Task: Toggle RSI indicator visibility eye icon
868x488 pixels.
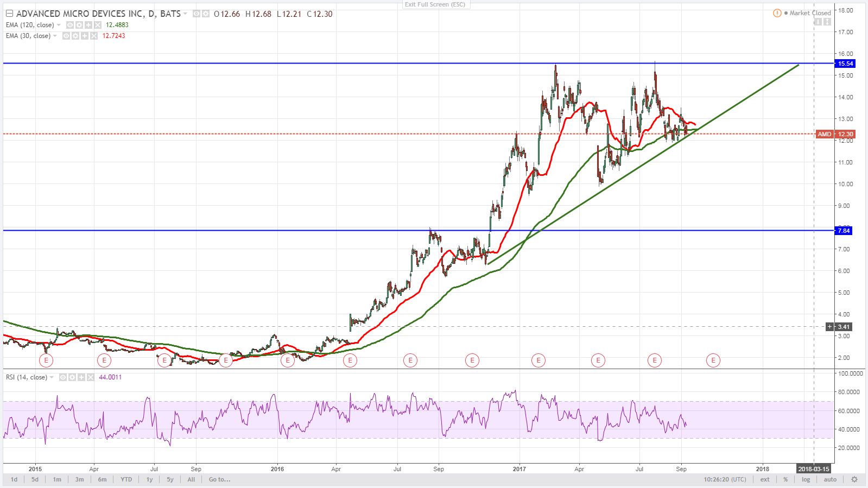Action: tap(63, 377)
